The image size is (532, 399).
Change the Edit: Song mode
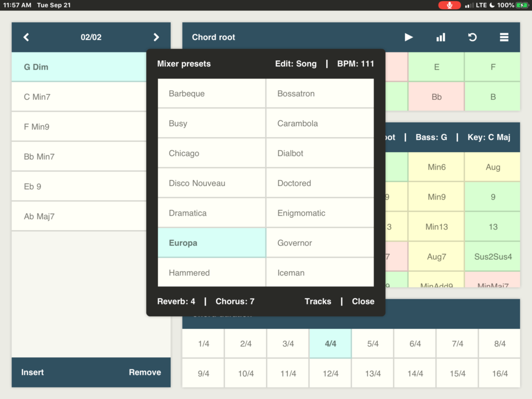click(296, 64)
